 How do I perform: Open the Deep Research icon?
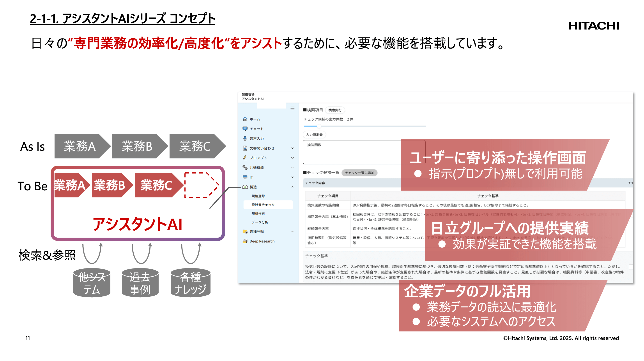(x=245, y=241)
